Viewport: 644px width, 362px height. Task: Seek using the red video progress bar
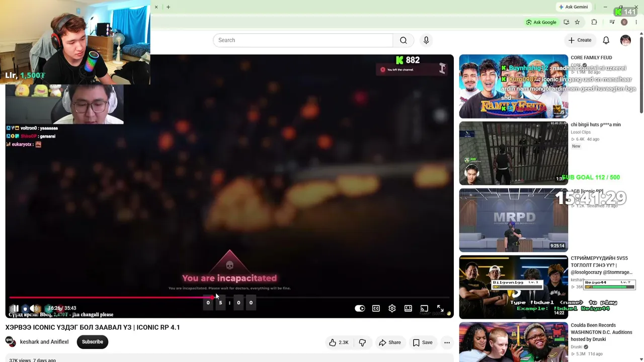pyautogui.click(x=229, y=297)
